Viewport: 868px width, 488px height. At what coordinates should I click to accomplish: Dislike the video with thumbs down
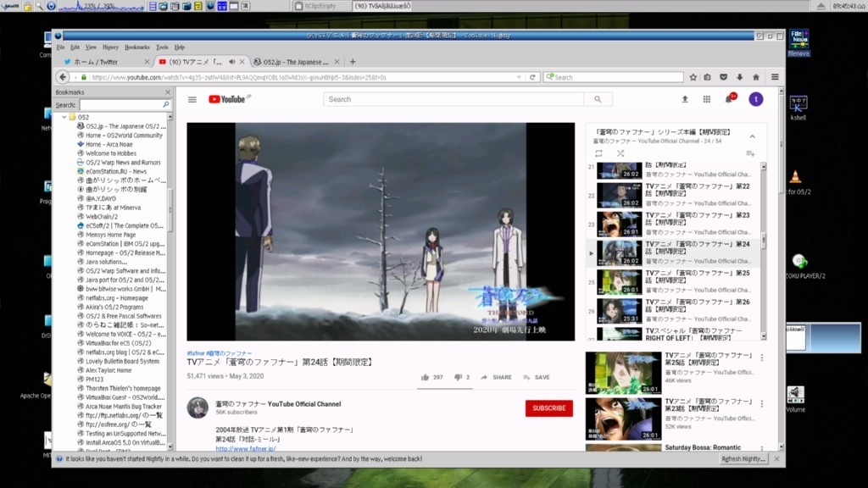click(459, 377)
